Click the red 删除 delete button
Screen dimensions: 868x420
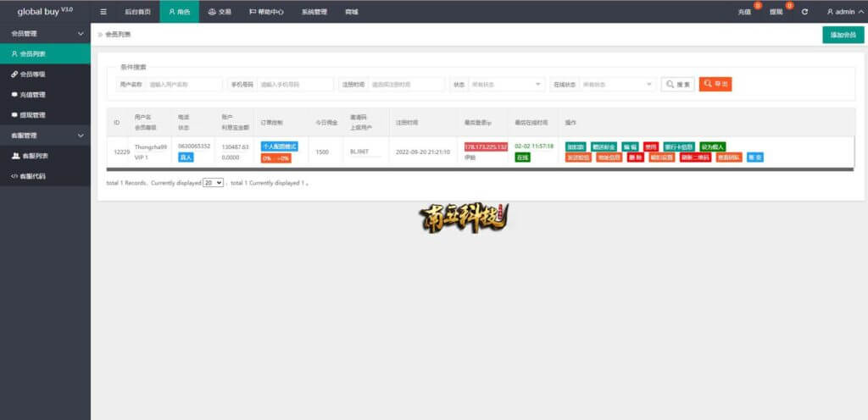click(x=636, y=157)
